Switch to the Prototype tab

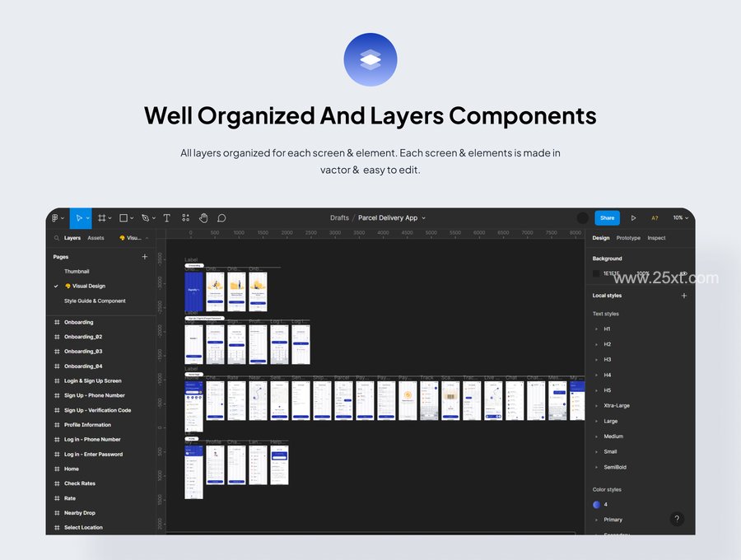[x=628, y=238]
